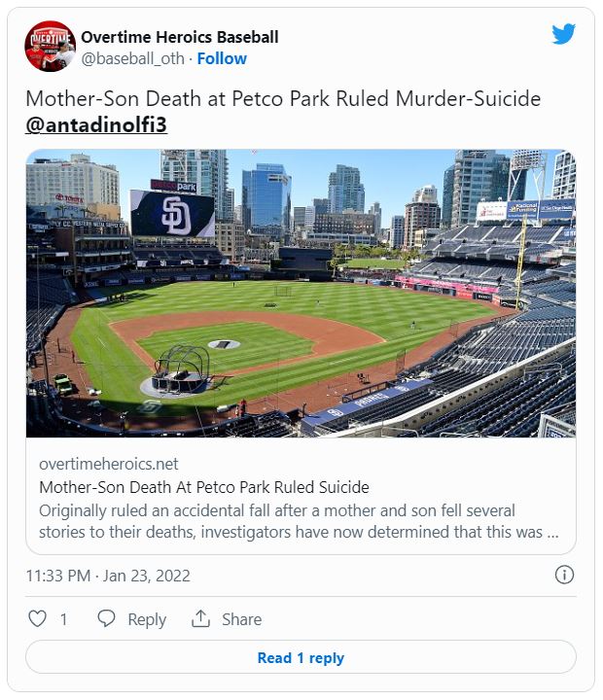This screenshot has height=700, width=603.
Task: Click the Twitter bird logo icon
Action: pos(564,34)
